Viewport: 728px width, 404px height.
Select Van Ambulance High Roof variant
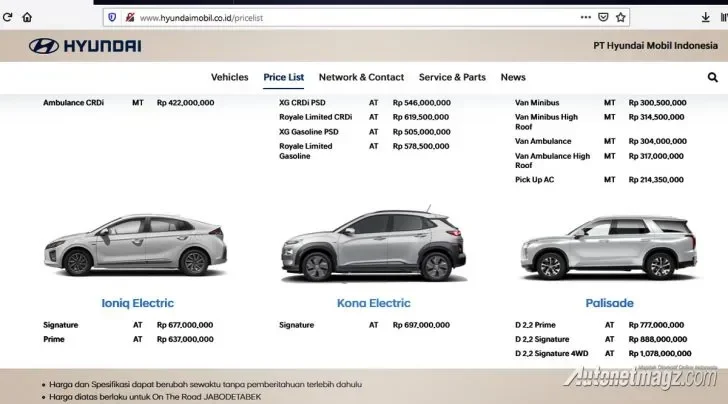coord(552,161)
